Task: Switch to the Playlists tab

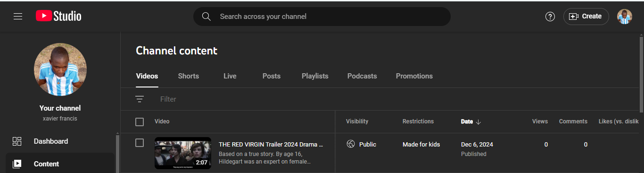Action: (x=315, y=76)
